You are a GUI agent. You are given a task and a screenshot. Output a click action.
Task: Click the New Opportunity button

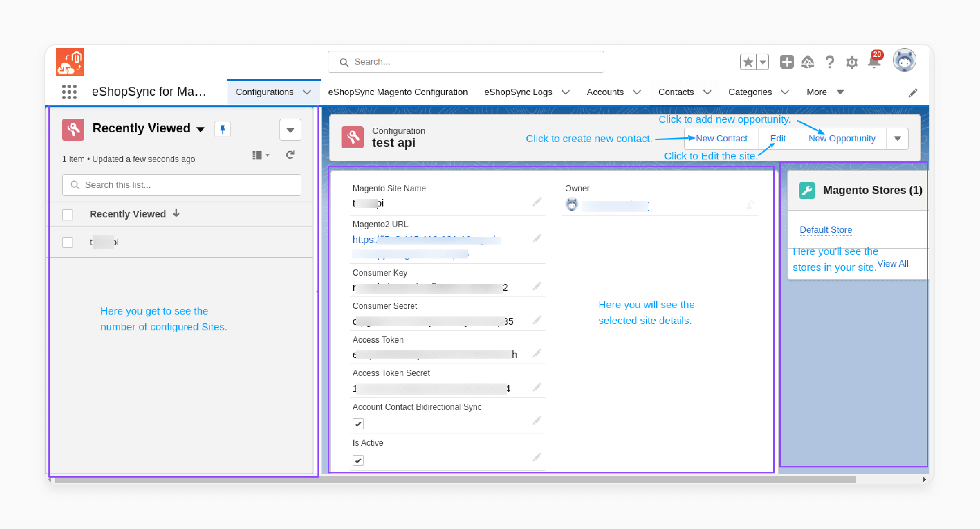coord(842,138)
